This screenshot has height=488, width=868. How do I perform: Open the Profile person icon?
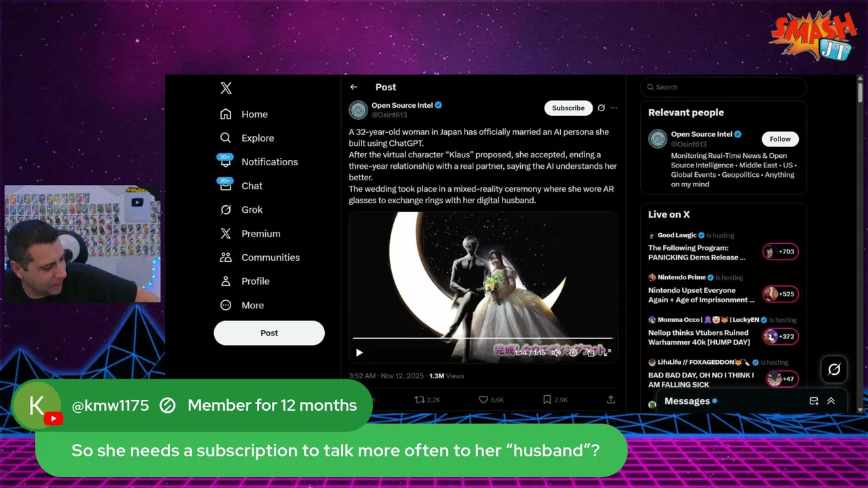tap(226, 281)
